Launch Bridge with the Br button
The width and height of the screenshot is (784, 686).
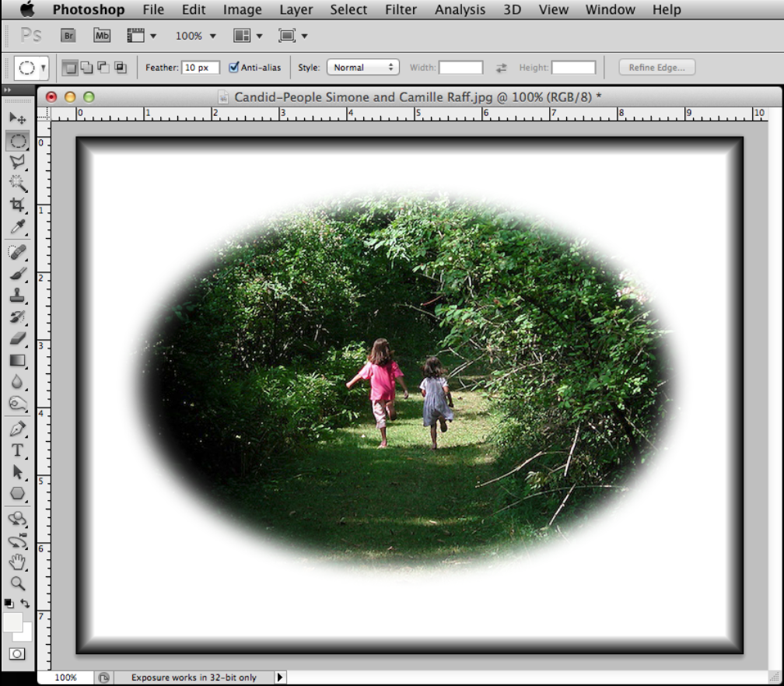(x=68, y=35)
